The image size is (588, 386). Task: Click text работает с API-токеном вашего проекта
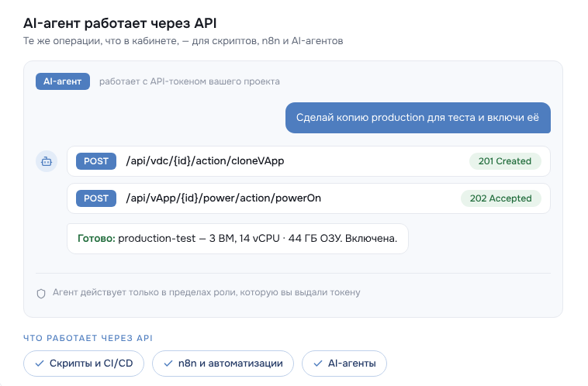coord(189,81)
